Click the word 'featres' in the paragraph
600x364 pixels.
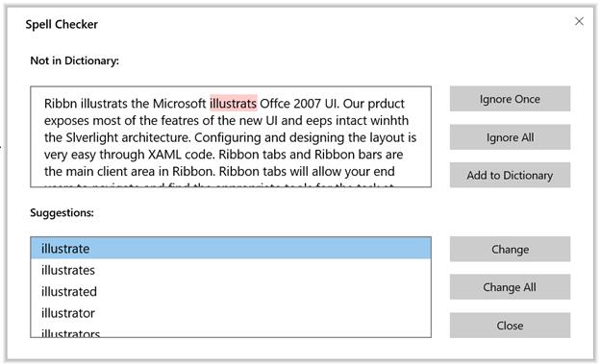pos(180,120)
